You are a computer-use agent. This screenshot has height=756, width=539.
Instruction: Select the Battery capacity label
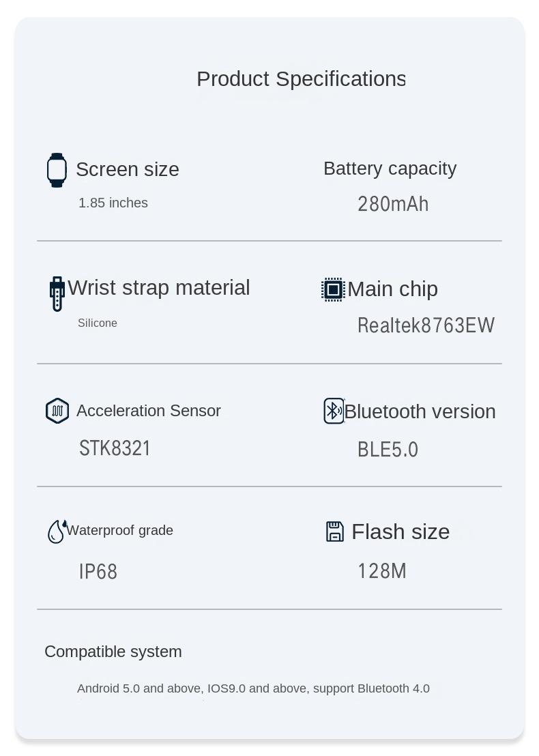(390, 169)
